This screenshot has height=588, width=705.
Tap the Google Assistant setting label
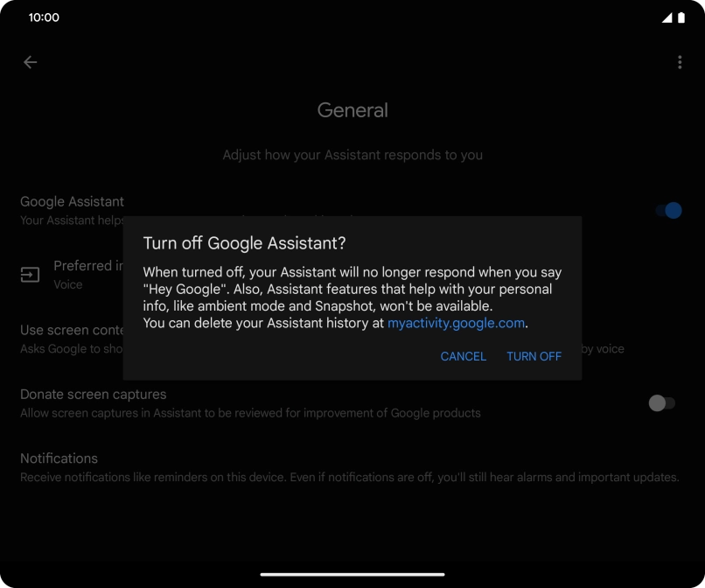coord(72,202)
